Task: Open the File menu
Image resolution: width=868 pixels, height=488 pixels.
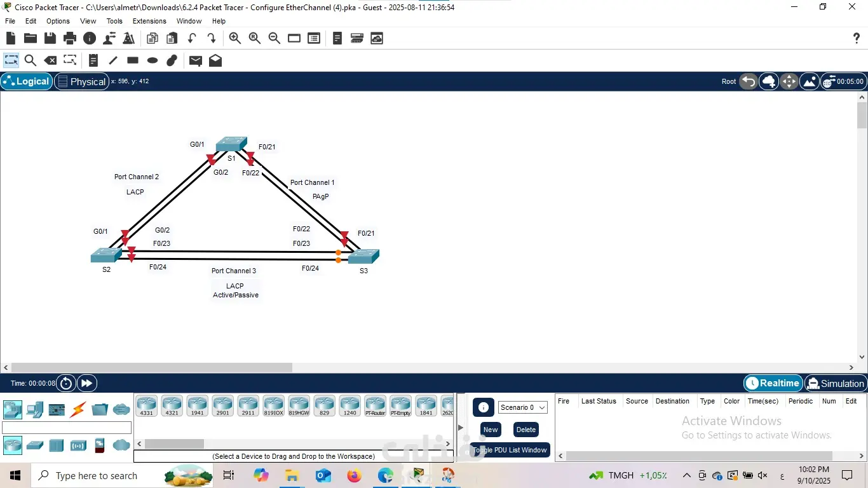Action: 10,21
